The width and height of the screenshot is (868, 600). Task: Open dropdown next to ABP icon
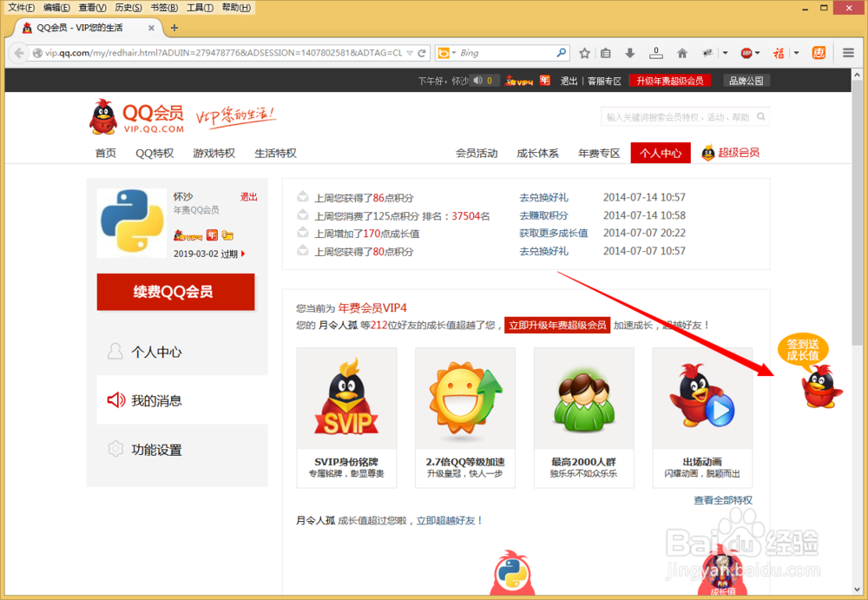(757, 53)
